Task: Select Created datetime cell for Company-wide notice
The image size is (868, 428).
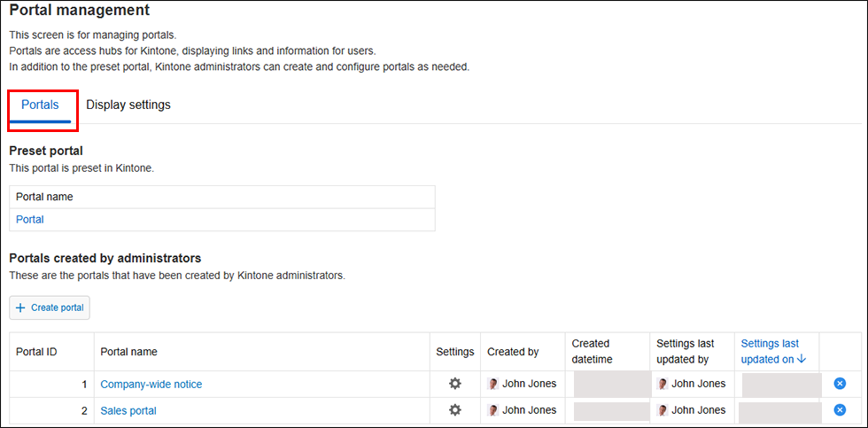Action: pyautogui.click(x=611, y=384)
